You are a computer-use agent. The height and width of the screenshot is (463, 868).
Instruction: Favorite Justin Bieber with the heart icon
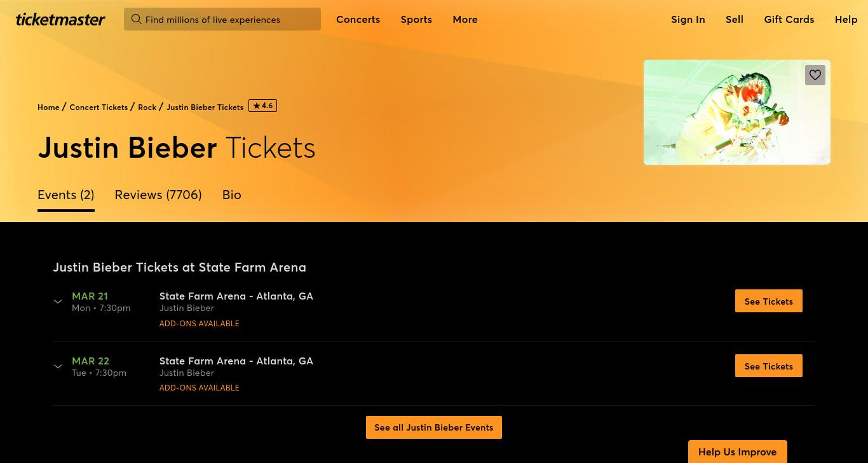coord(815,75)
